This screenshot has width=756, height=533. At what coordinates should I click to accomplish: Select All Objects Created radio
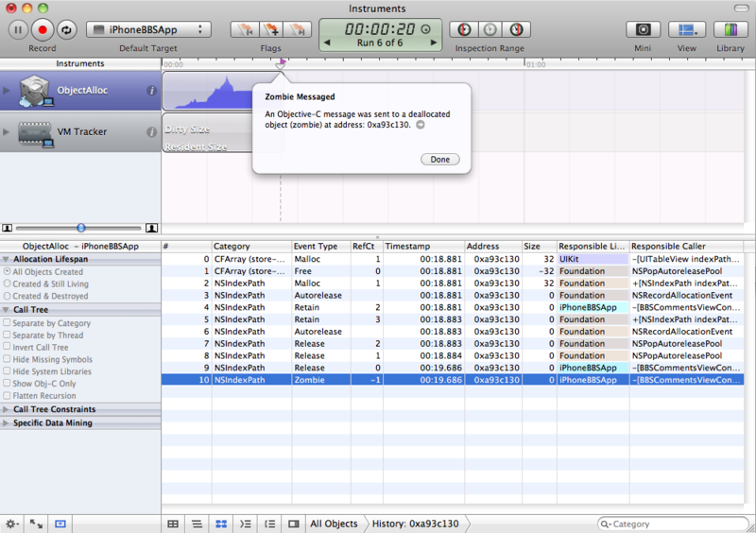coord(8,271)
